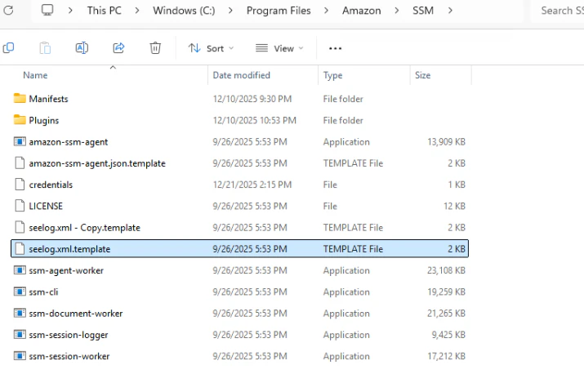The width and height of the screenshot is (584, 392).
Task: Click seelog.xml.template file name
Action: [69, 249]
